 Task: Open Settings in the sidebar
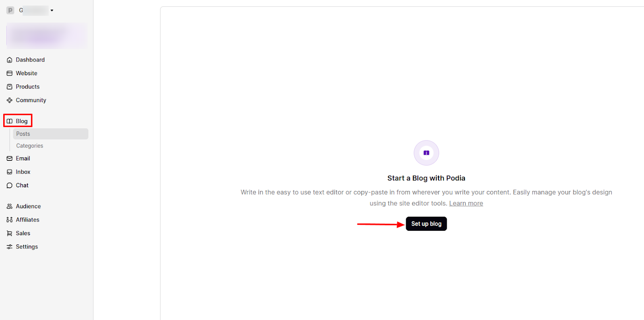[x=27, y=247]
